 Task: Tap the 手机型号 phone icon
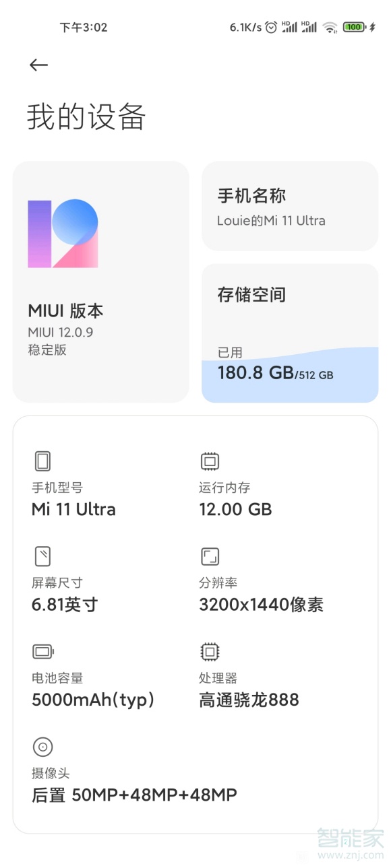tap(42, 461)
